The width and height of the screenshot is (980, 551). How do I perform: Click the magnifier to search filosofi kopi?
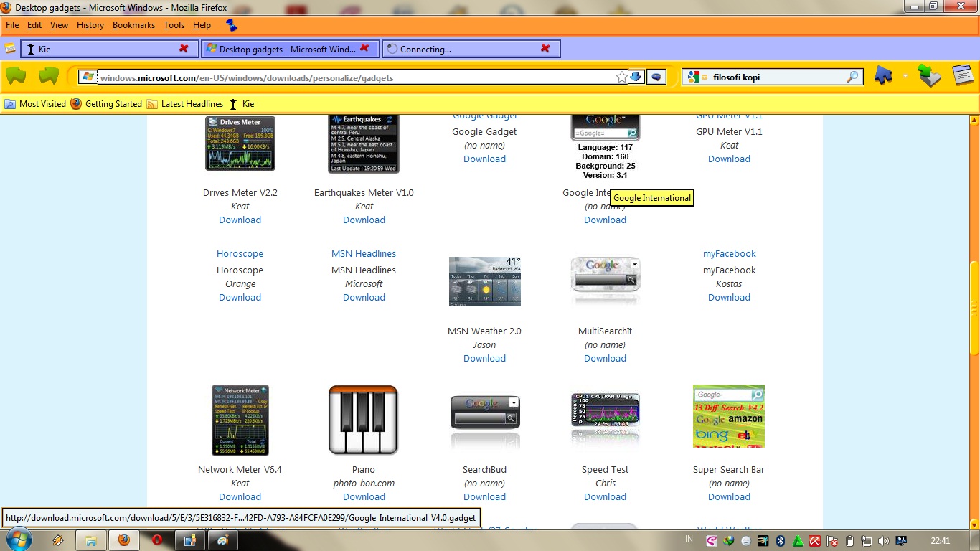[x=852, y=77]
